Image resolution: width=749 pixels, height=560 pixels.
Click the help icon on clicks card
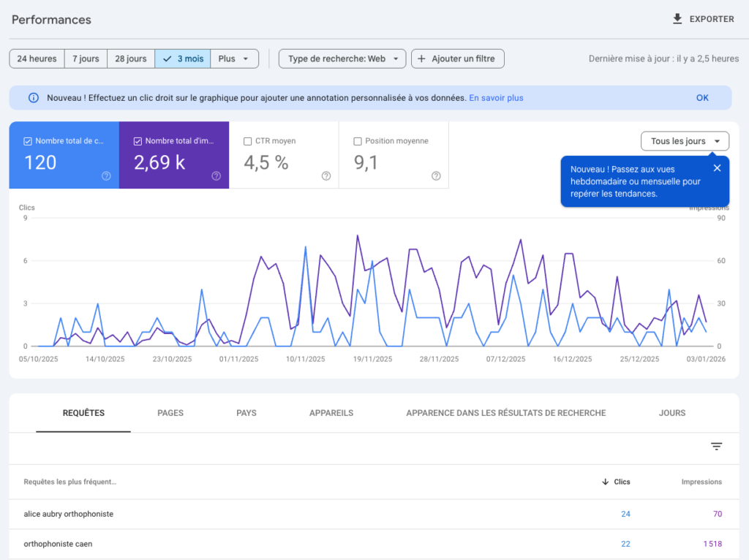[x=106, y=175]
